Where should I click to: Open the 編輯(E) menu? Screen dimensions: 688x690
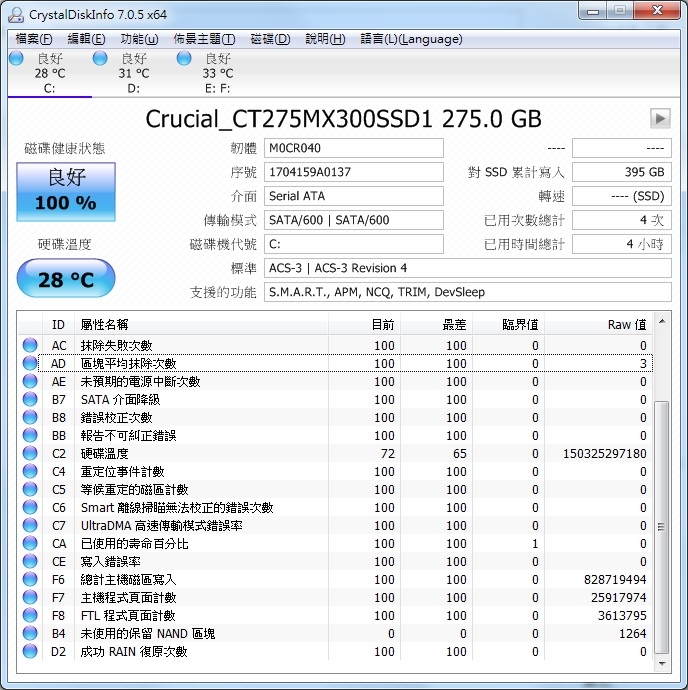coord(86,39)
